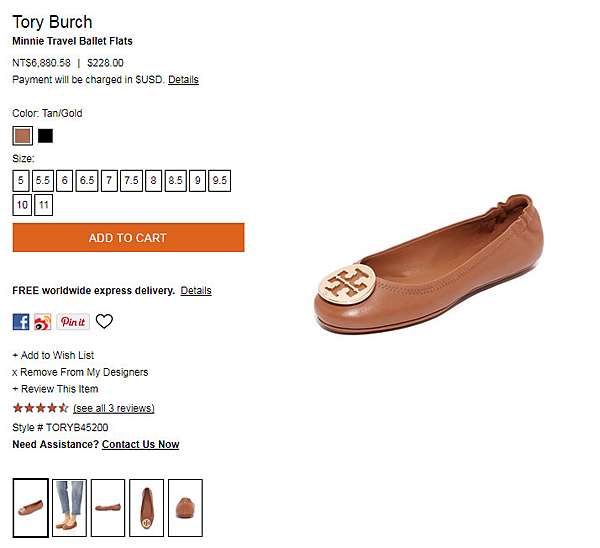
Task: Share the shoe on Facebook
Action: click(21, 322)
